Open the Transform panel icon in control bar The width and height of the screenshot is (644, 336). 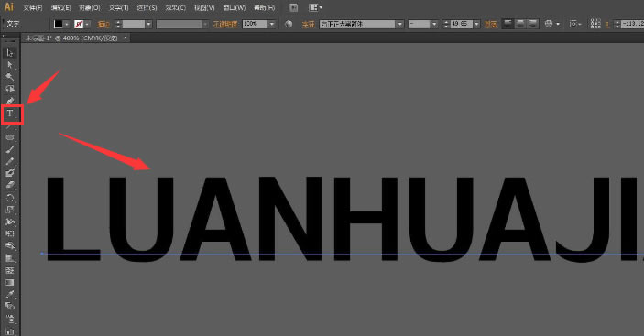point(575,24)
